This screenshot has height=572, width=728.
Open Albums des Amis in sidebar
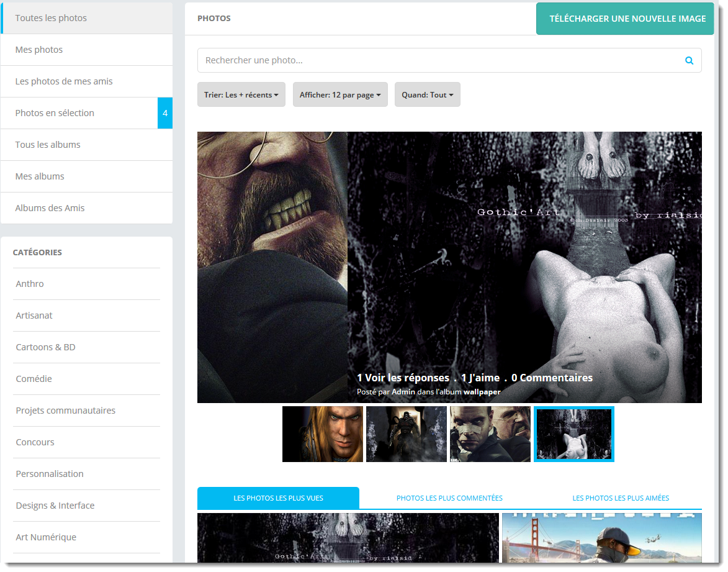click(87, 207)
